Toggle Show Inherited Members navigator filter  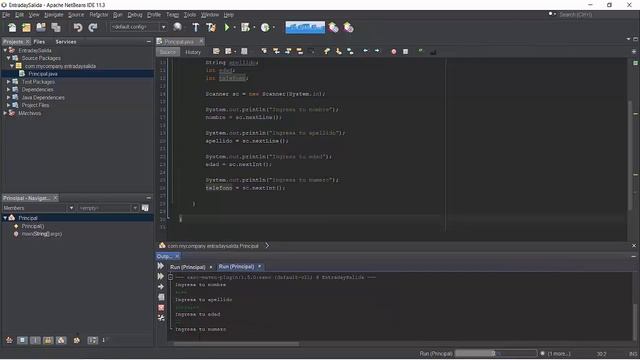point(9,340)
